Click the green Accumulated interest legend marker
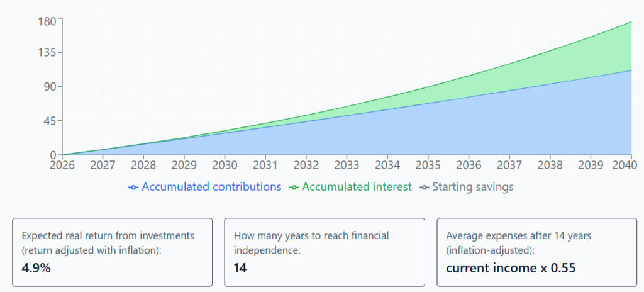644x292 pixels. click(294, 187)
